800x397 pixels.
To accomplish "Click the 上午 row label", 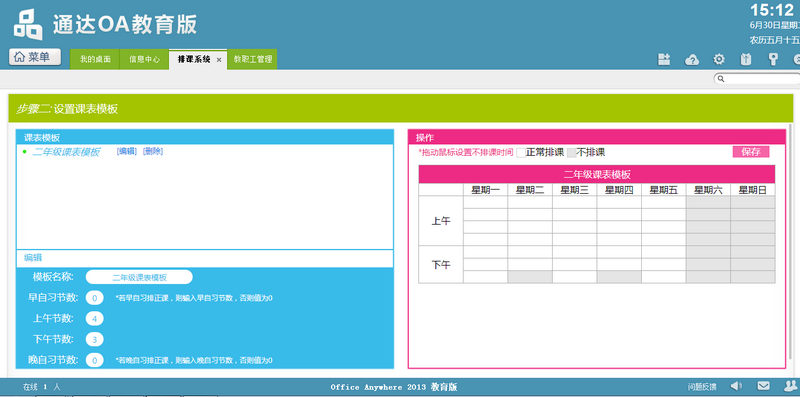I will click(x=441, y=221).
